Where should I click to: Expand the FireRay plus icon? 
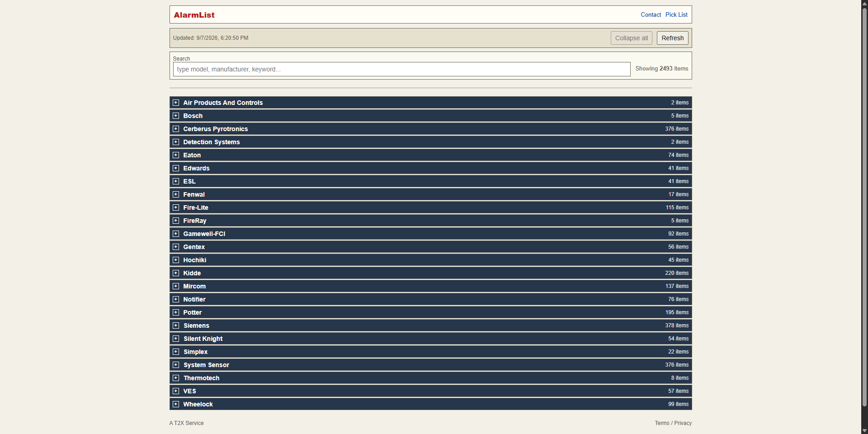click(176, 221)
